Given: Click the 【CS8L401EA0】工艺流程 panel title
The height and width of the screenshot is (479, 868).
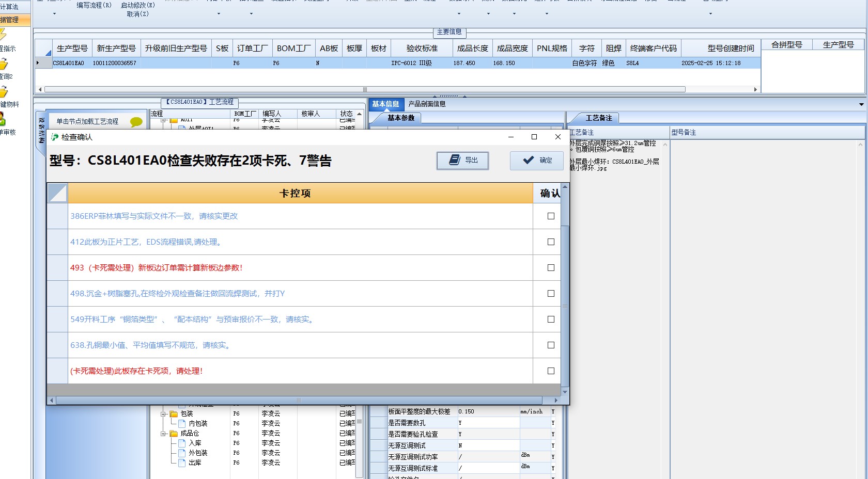Looking at the screenshot, I should 199,102.
